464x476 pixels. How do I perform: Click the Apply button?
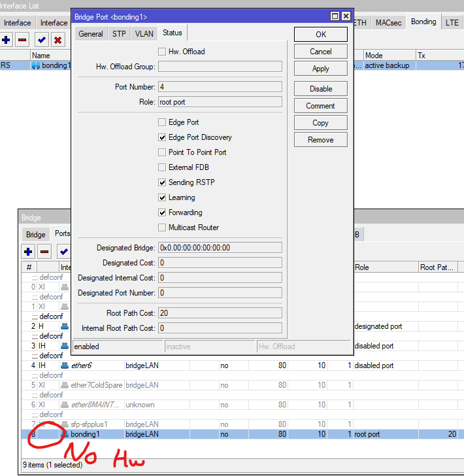(321, 69)
